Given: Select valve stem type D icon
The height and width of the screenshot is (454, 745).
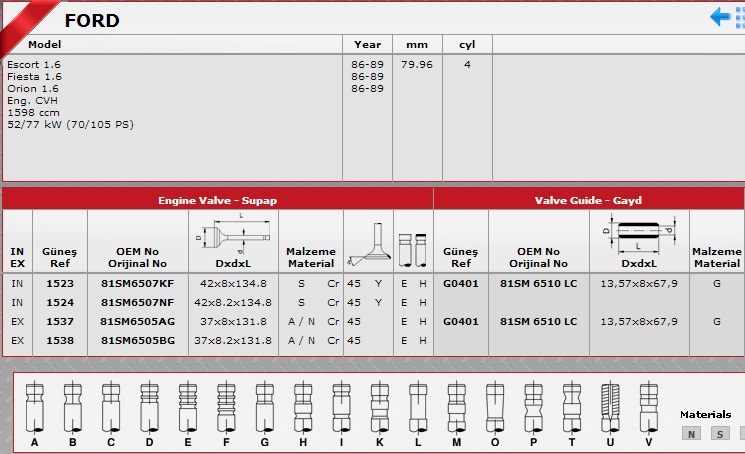Looking at the screenshot, I should tap(149, 407).
